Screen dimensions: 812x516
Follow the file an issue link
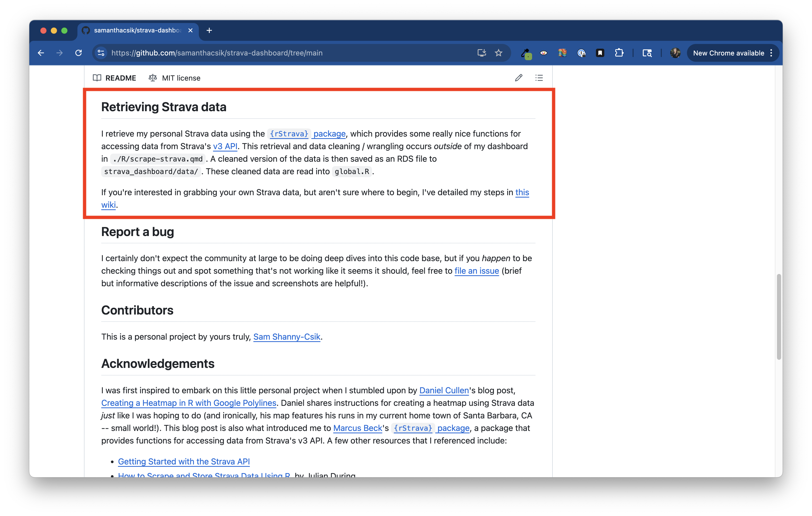[476, 271]
